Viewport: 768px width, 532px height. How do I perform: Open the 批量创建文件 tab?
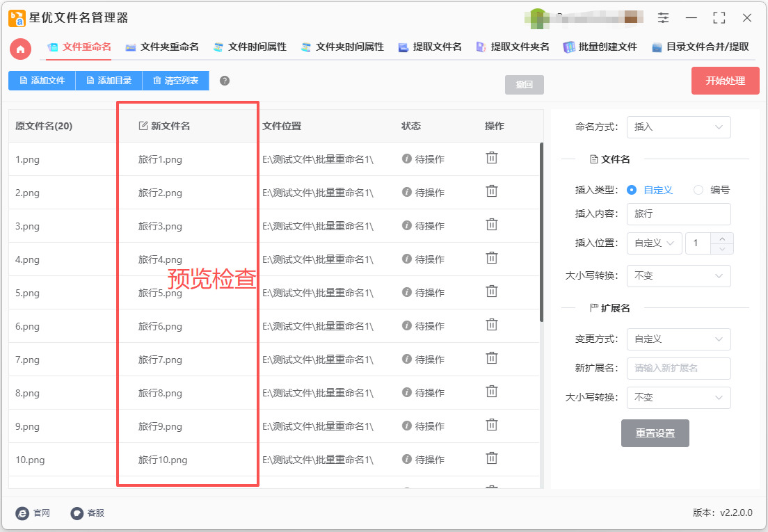coord(600,47)
